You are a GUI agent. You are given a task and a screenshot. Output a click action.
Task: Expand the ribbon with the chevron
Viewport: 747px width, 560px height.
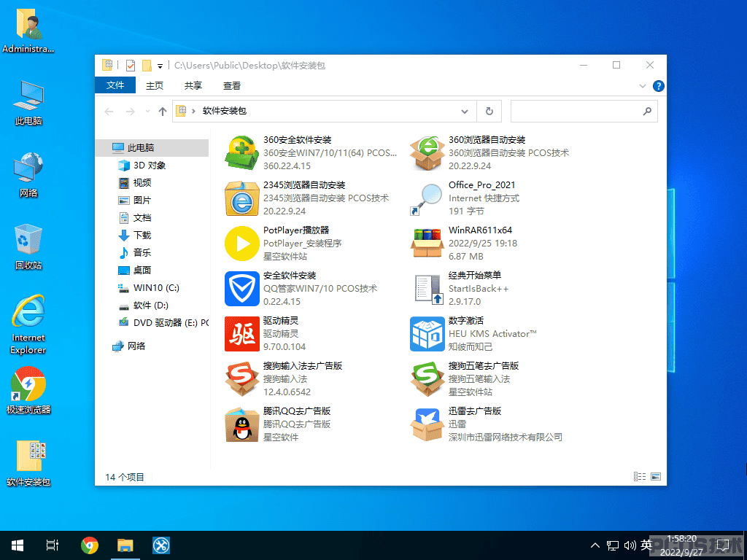tap(643, 86)
